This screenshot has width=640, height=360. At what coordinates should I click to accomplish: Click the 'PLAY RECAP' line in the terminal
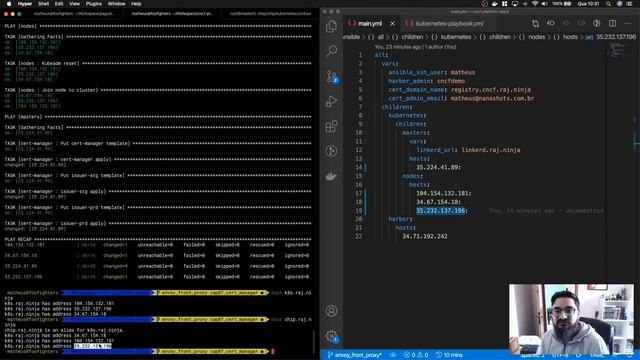coord(157,240)
